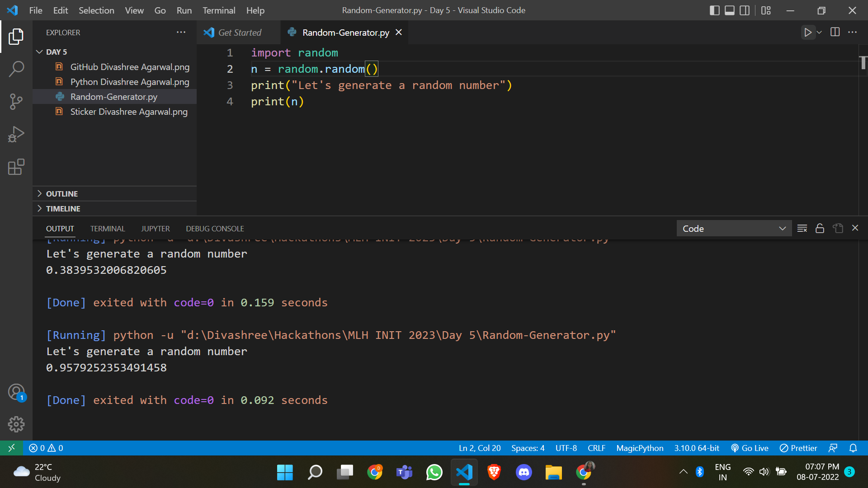Turn off Output auto scrolling lock

(x=820, y=228)
